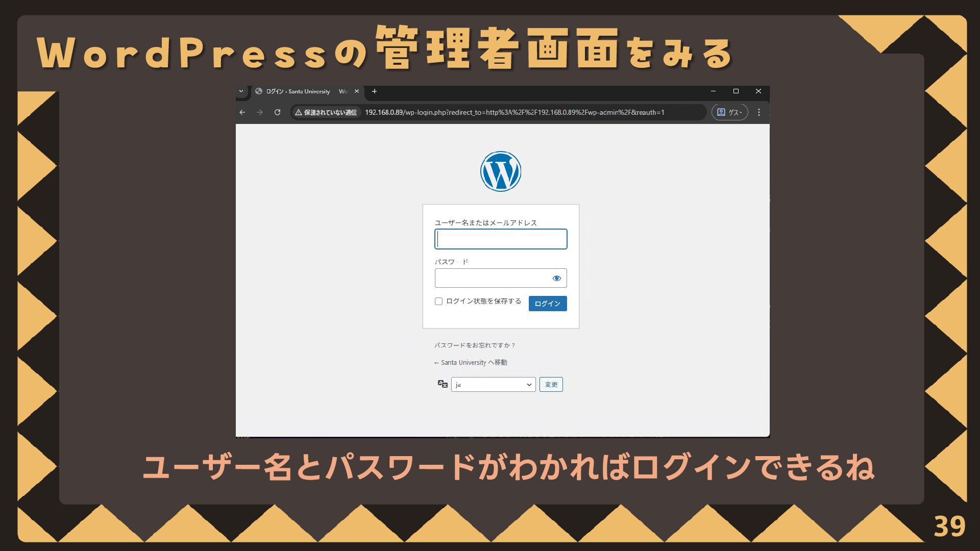Close the Santa University tab
The height and width of the screenshot is (551, 980).
click(x=357, y=91)
